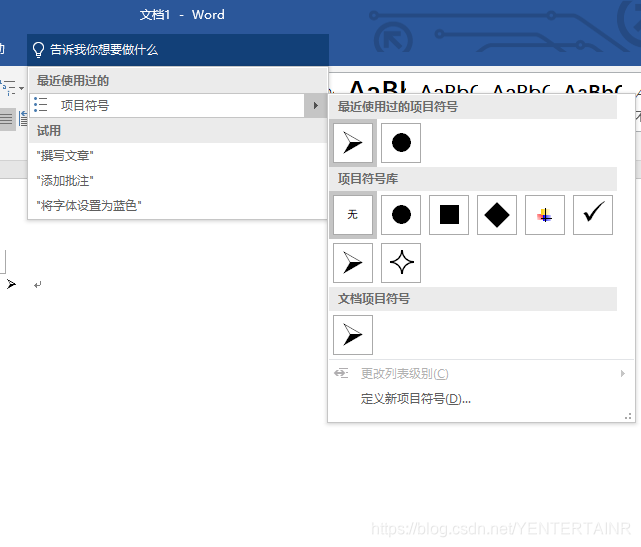
Task: Choose arrow bullet in bullet library
Action: [x=353, y=263]
